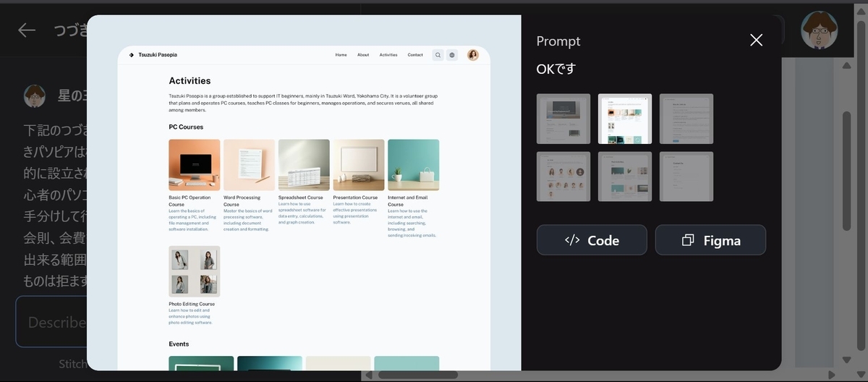The image size is (868, 382).
Task: Click the Tsuzuki Pasopia site title
Action: click(x=158, y=55)
